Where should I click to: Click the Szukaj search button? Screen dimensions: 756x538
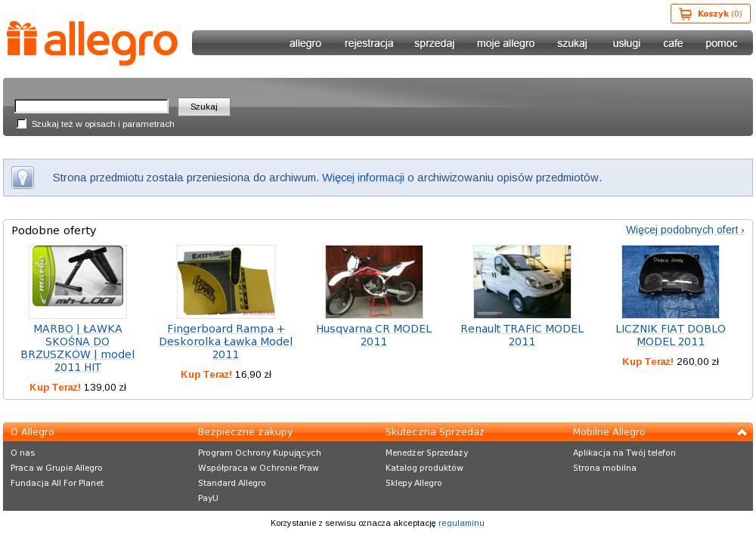point(204,107)
